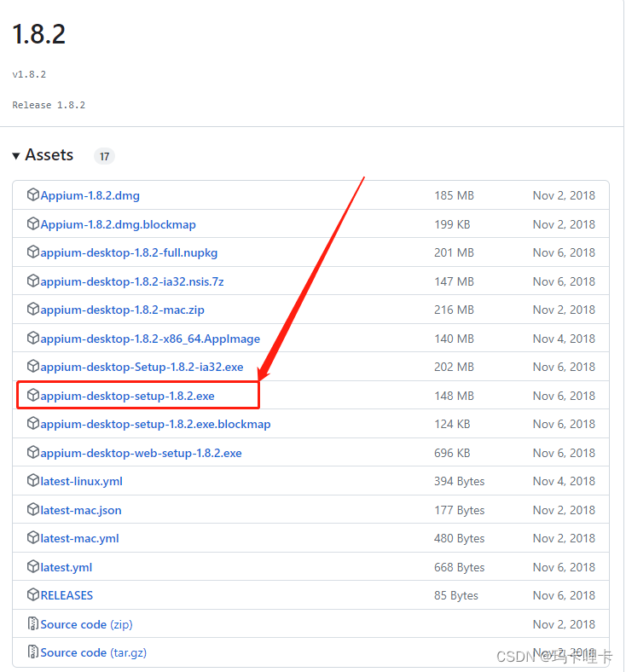Open latest-mac.json link
Viewport: 626px width, 672px height.
(81, 511)
